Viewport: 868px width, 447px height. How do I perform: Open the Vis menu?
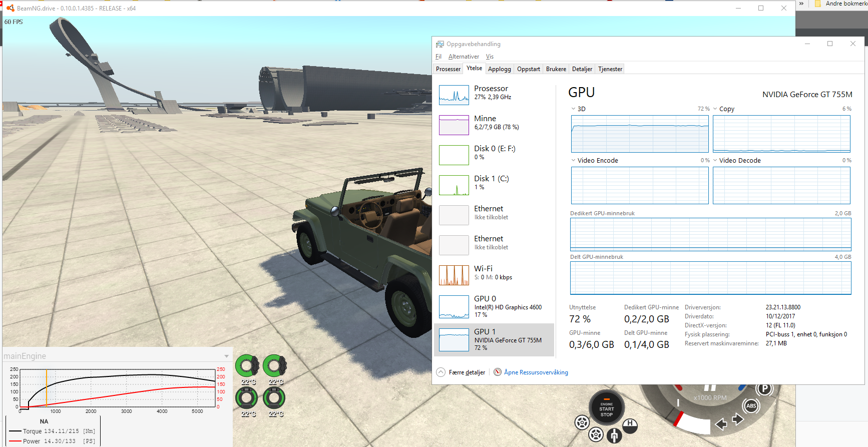tap(490, 57)
